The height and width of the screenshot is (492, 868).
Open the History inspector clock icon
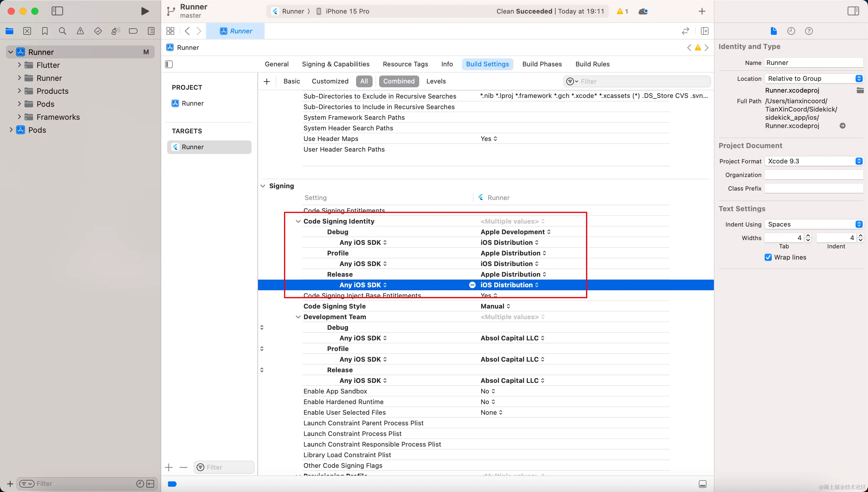tap(791, 31)
